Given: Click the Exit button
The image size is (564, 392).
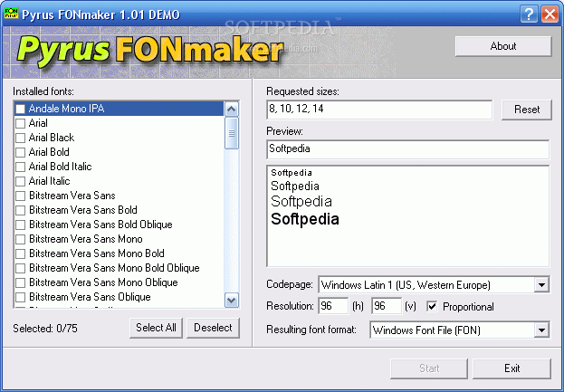Looking at the screenshot, I should (x=511, y=368).
